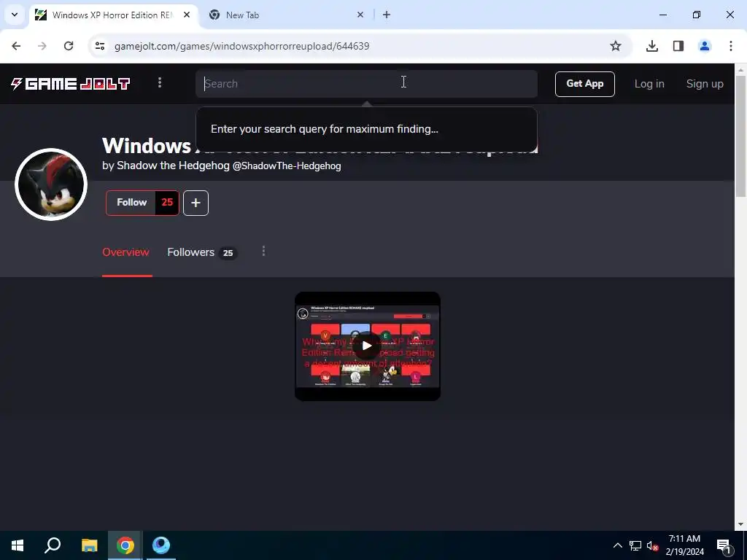Open the blue round app in taskbar
The image size is (747, 560).
click(x=161, y=545)
